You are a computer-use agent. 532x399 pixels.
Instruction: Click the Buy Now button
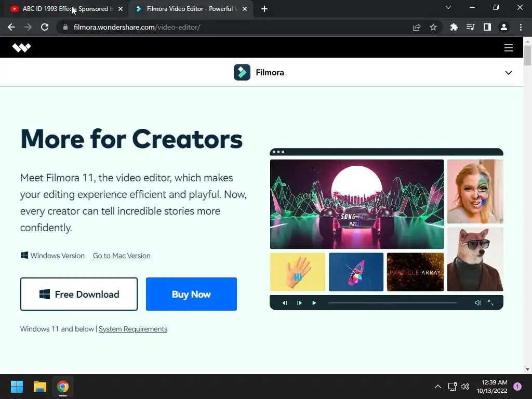click(191, 294)
